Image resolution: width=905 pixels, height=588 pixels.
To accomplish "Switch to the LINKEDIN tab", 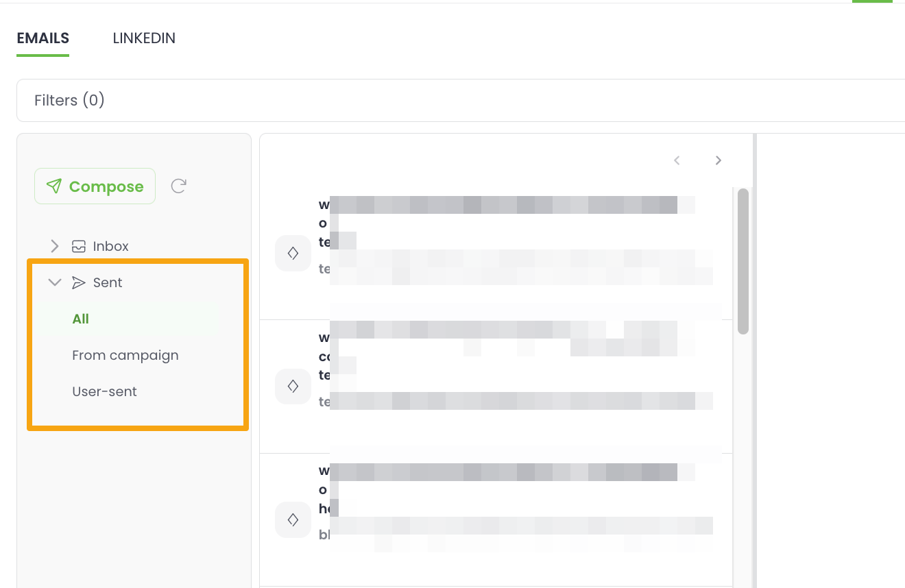I will (144, 38).
